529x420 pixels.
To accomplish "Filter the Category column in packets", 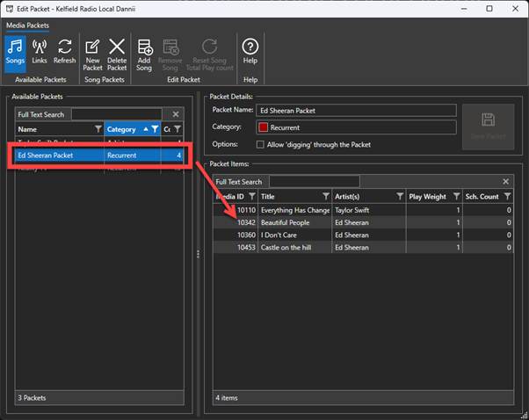I will (155, 129).
